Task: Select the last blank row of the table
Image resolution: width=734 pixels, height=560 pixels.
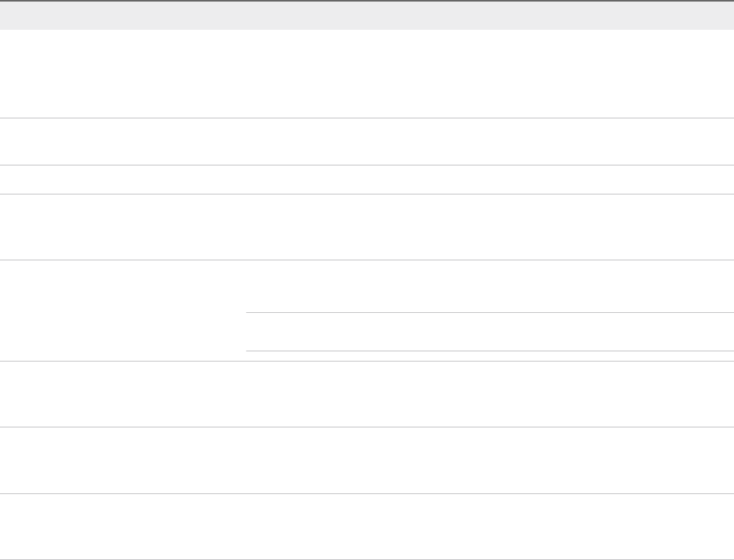Action: [367, 526]
